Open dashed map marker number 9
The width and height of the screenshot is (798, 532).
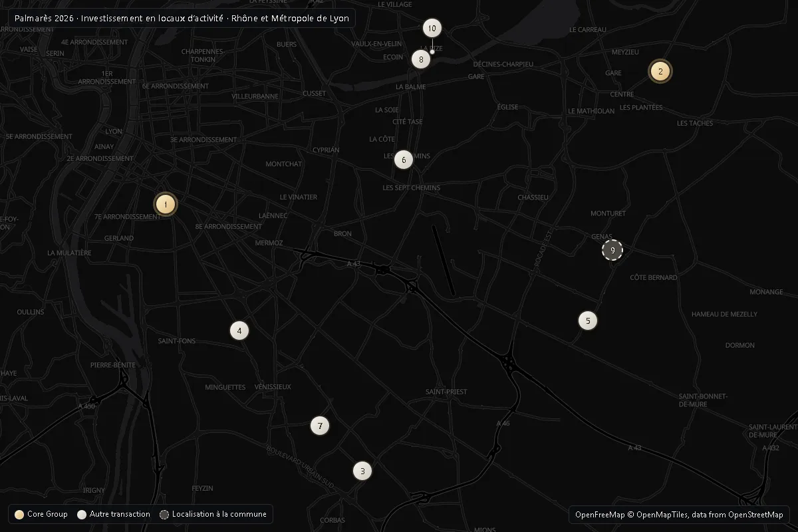click(612, 251)
